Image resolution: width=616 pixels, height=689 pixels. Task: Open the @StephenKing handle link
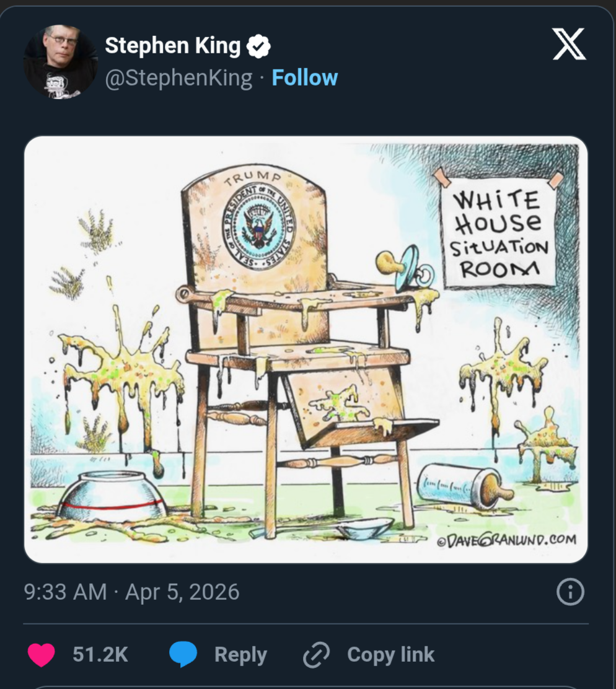tap(178, 78)
